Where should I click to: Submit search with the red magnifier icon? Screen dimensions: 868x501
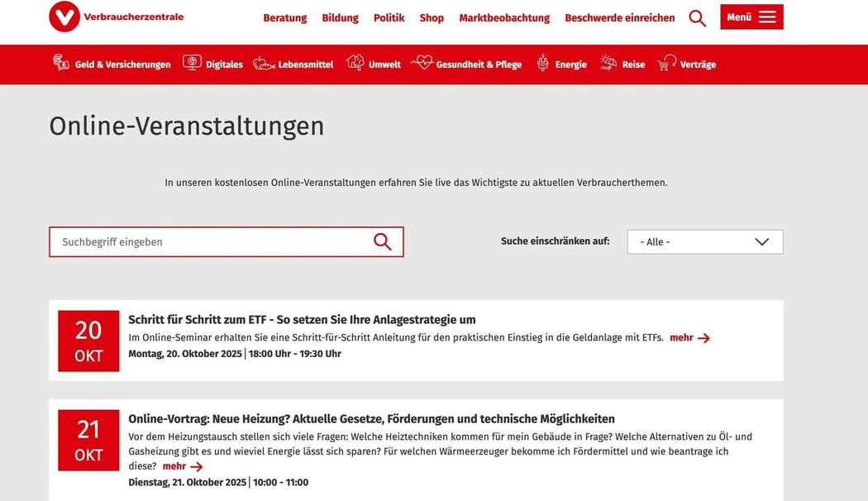click(x=382, y=242)
